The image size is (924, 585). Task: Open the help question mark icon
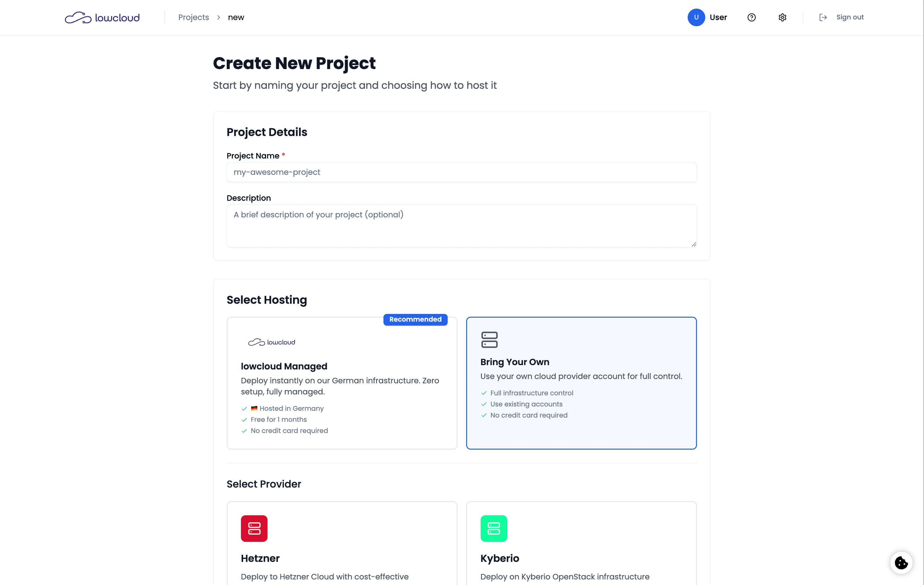pos(751,17)
